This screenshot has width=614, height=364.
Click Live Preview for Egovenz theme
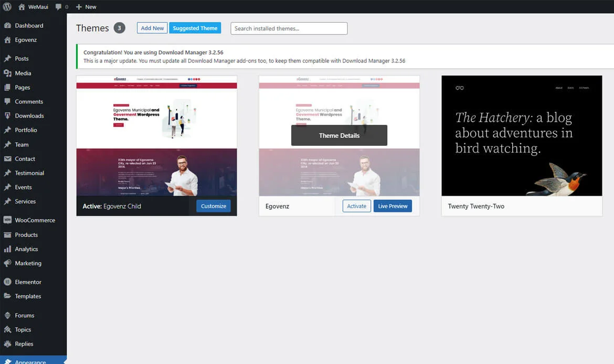[x=393, y=206]
